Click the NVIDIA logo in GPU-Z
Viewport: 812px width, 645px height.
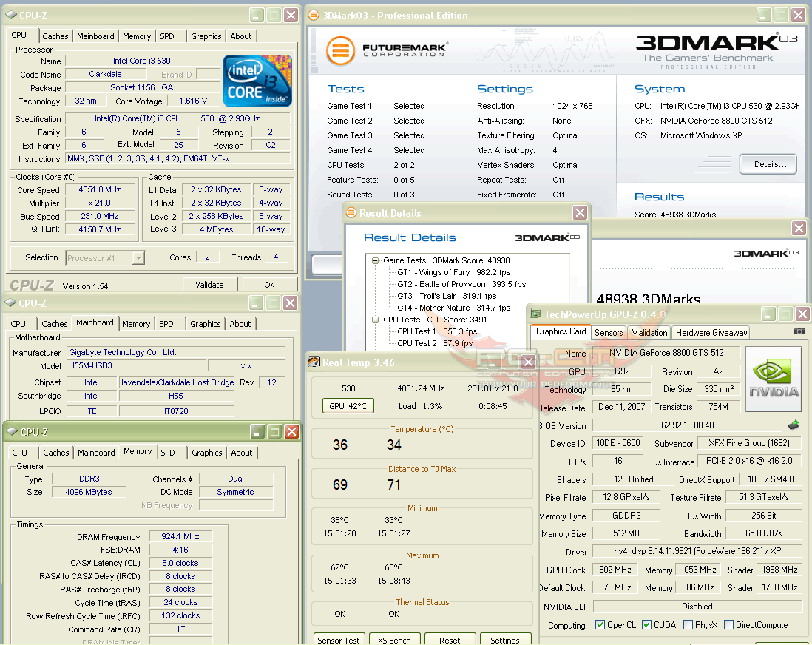pos(774,380)
